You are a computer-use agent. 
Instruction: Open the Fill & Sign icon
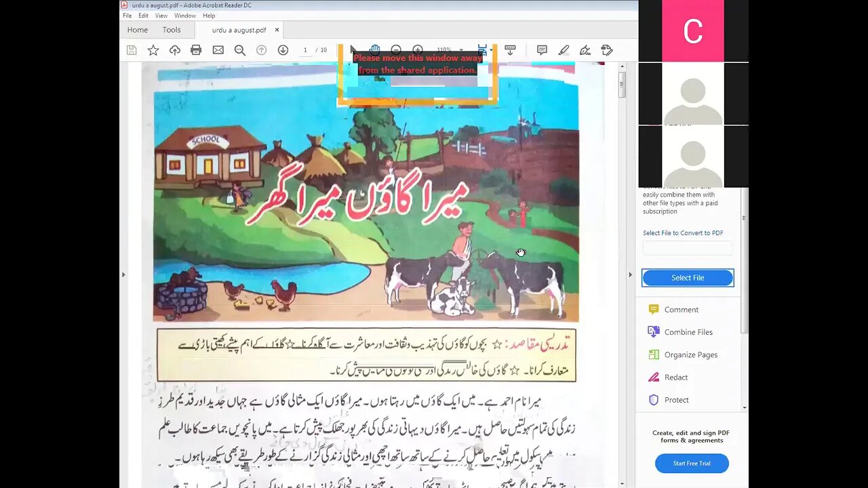pos(585,50)
